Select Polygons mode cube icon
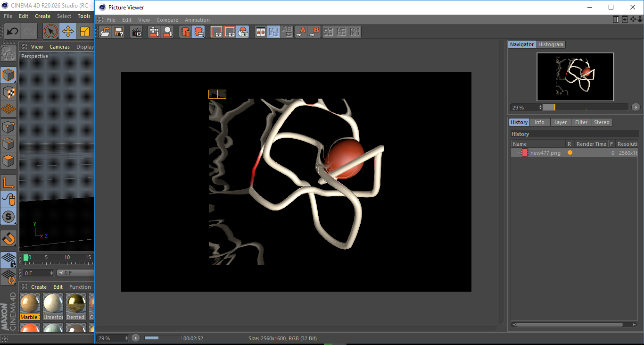This screenshot has width=644, height=345. tap(8, 161)
